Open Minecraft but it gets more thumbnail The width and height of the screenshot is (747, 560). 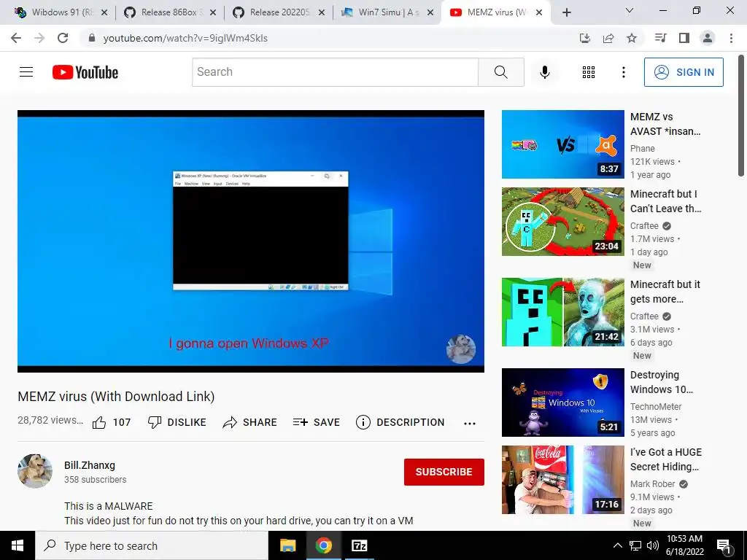(562, 312)
